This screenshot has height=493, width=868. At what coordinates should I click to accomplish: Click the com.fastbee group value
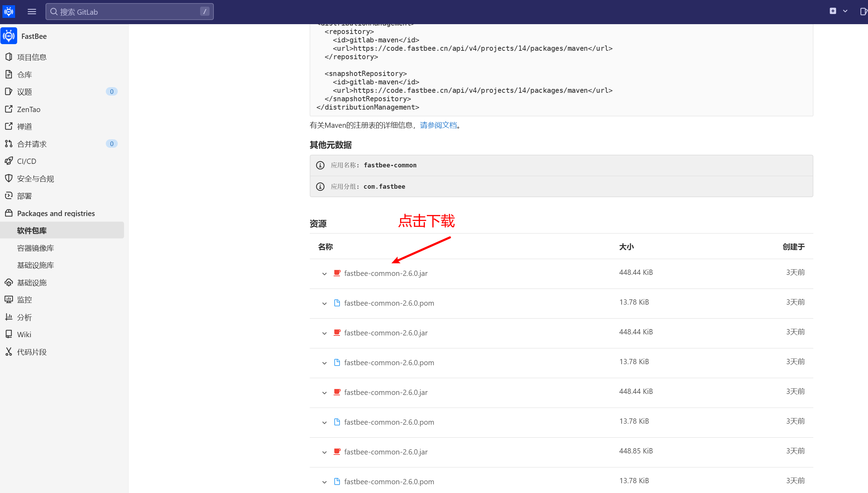tap(384, 186)
